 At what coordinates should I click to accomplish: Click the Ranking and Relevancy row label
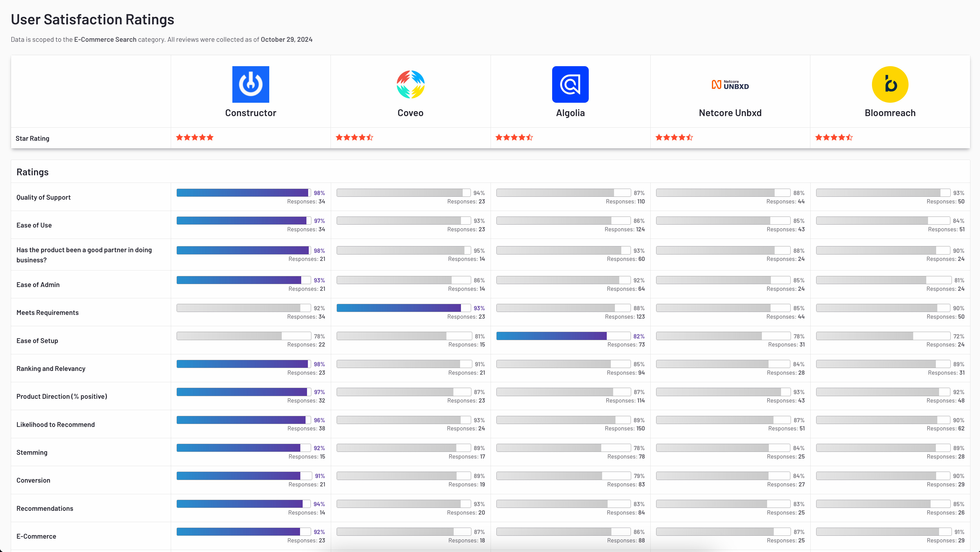[x=51, y=368]
